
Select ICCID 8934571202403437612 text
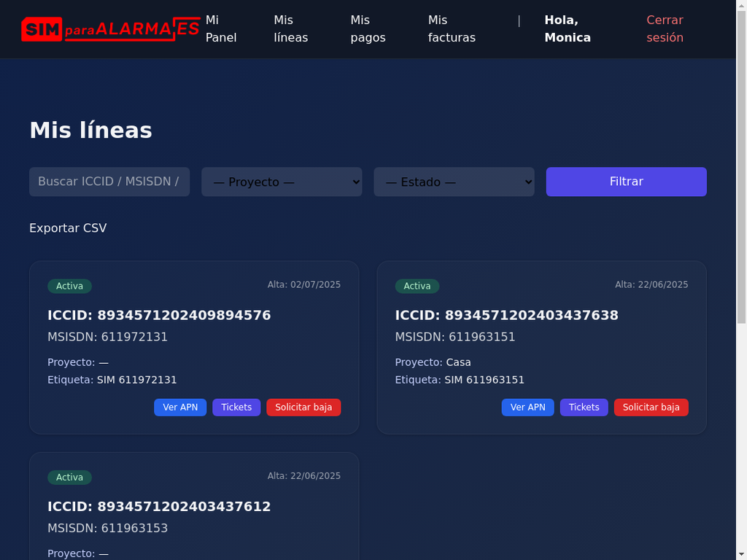[x=159, y=507]
